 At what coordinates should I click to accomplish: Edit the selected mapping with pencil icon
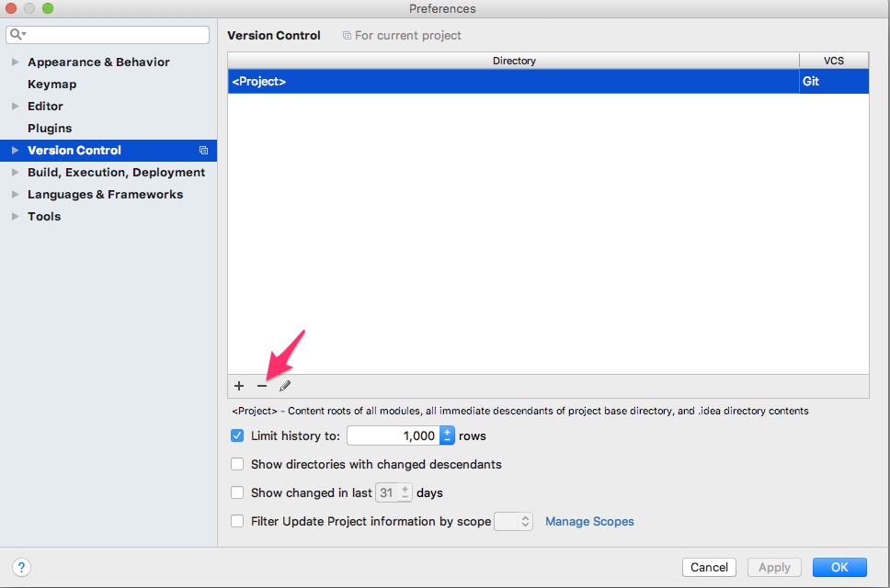click(285, 386)
